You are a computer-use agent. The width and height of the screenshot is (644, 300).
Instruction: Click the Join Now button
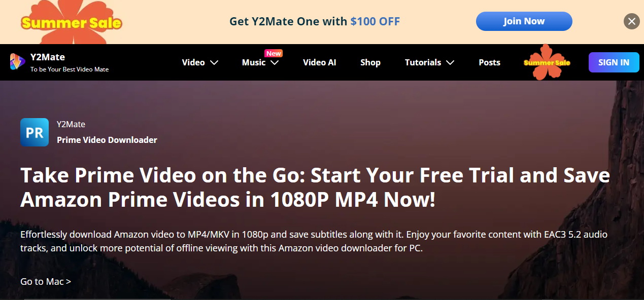pyautogui.click(x=524, y=21)
